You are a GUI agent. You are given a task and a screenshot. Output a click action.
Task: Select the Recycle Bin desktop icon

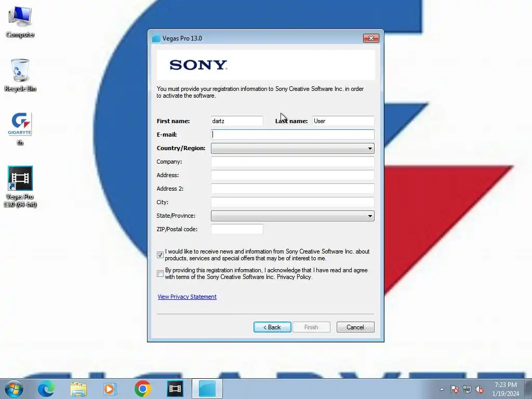coord(20,75)
